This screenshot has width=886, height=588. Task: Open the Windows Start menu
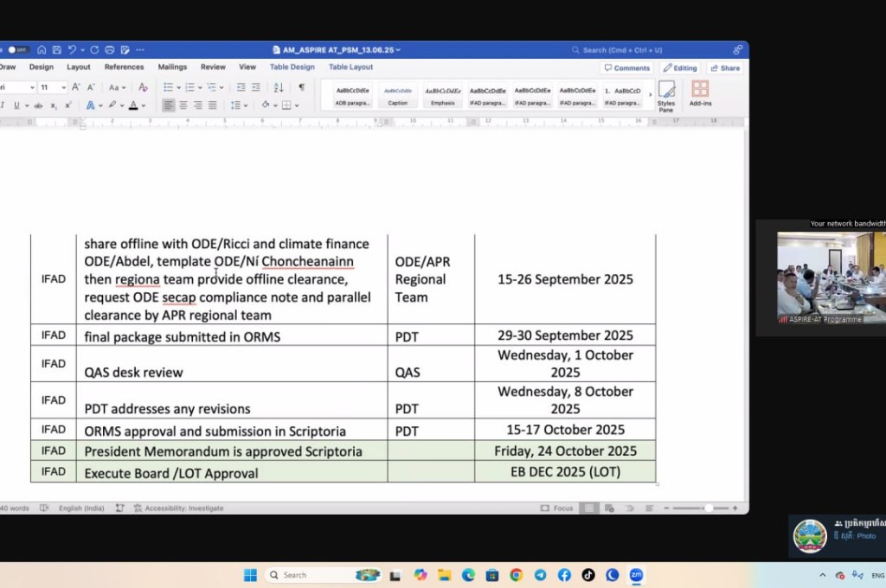pyautogui.click(x=250, y=575)
